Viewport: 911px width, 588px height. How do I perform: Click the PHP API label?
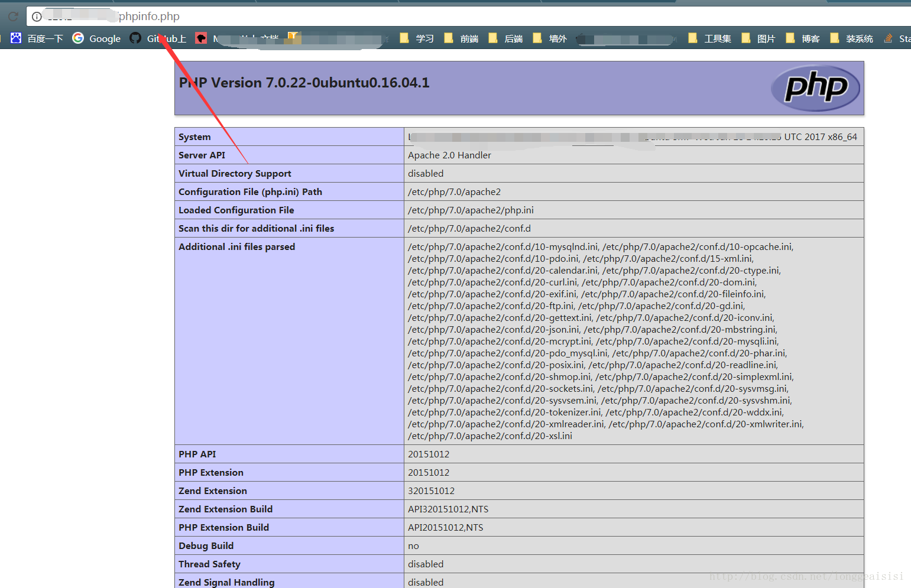(x=197, y=454)
